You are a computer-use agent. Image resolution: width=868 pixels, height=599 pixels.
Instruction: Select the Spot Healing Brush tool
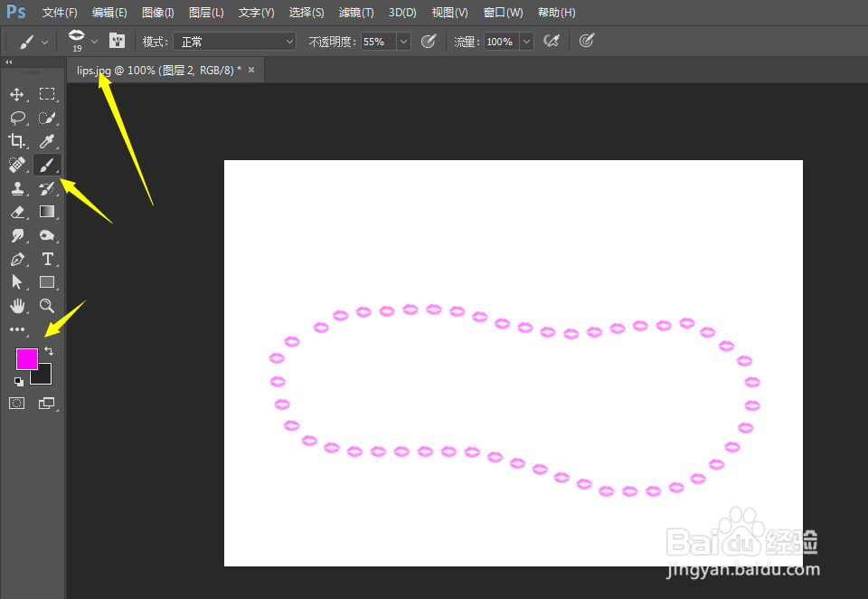[16, 165]
